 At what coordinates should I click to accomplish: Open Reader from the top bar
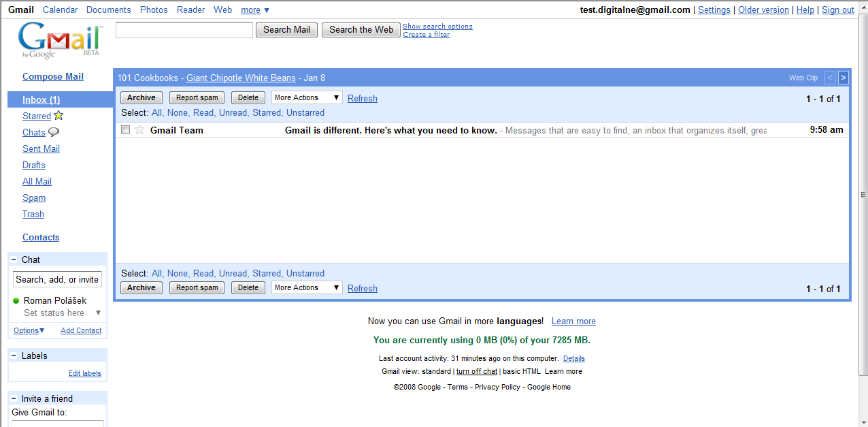(190, 10)
